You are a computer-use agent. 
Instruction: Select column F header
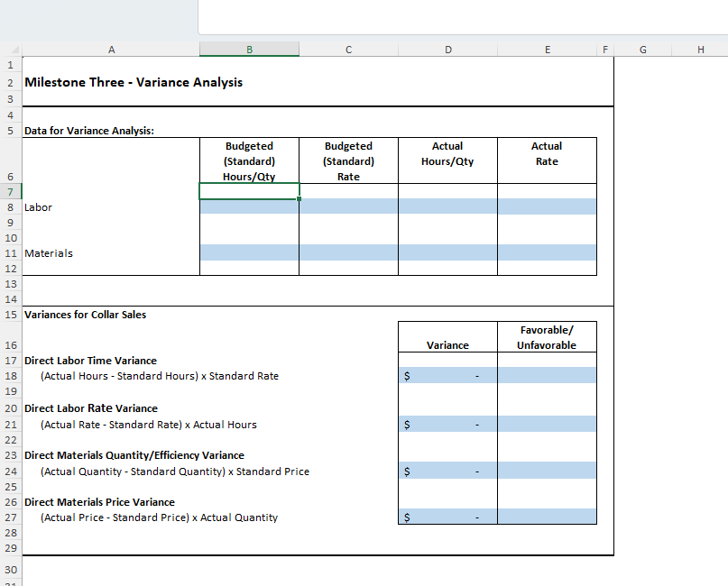click(x=605, y=50)
